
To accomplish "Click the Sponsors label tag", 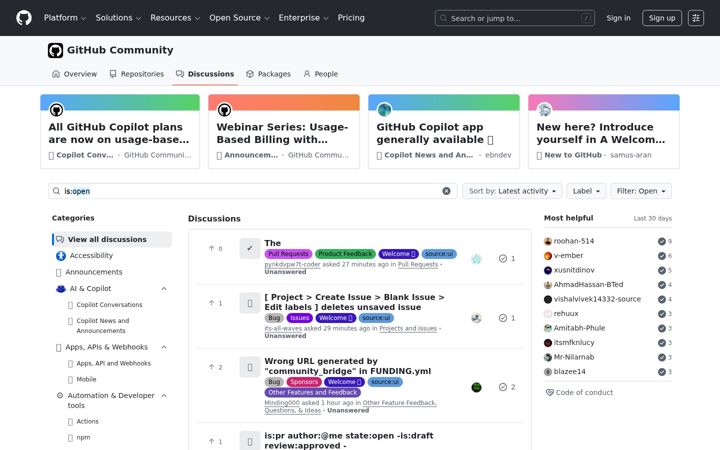I will click(x=304, y=382).
